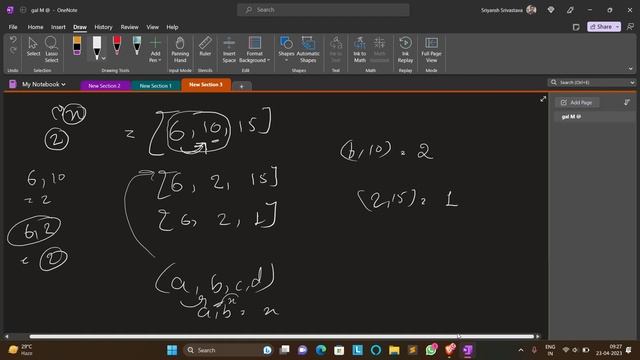This screenshot has height=360, width=640.
Task: Click the sort pages icon
Action: (x=627, y=102)
